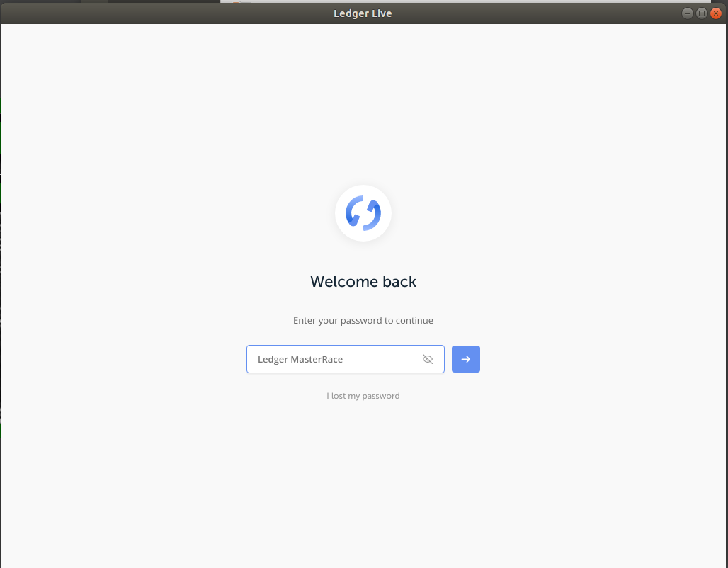Select the "Welcome back" heading text
The width and height of the screenshot is (728, 568).
coord(363,281)
